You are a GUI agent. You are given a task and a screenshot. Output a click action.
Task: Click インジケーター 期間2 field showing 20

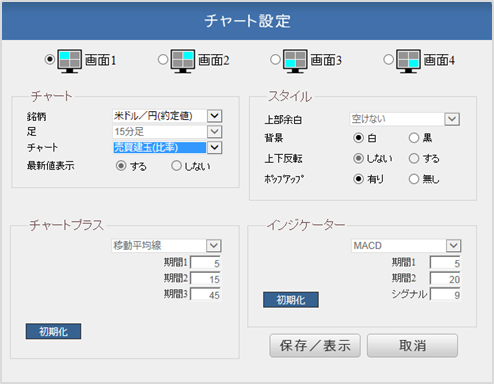[x=445, y=279]
